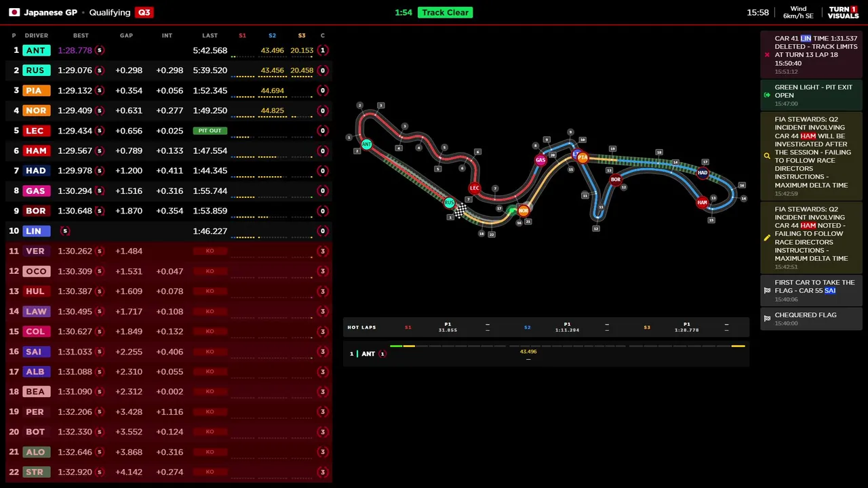Screen dimensions: 868x488
Task: Select the ANT driver tag in standings
Action: click(x=36, y=50)
